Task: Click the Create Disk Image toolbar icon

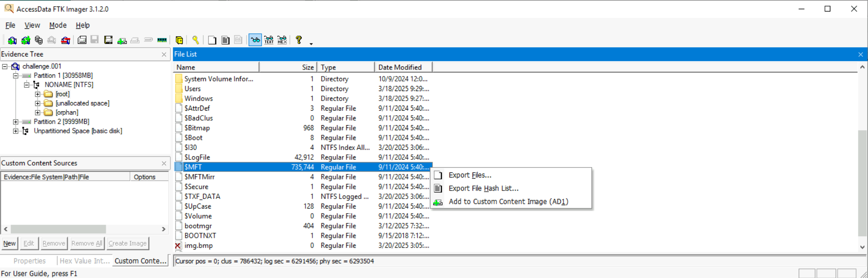Action: click(82, 40)
